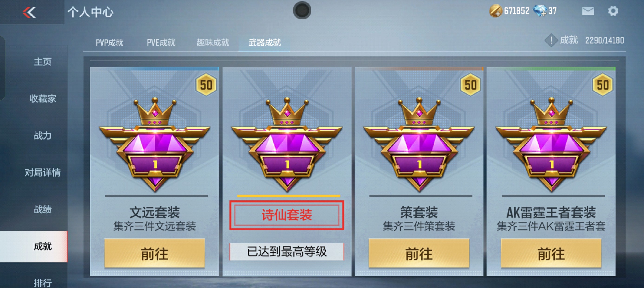Open the 趣味成就 tab

pos(213,43)
